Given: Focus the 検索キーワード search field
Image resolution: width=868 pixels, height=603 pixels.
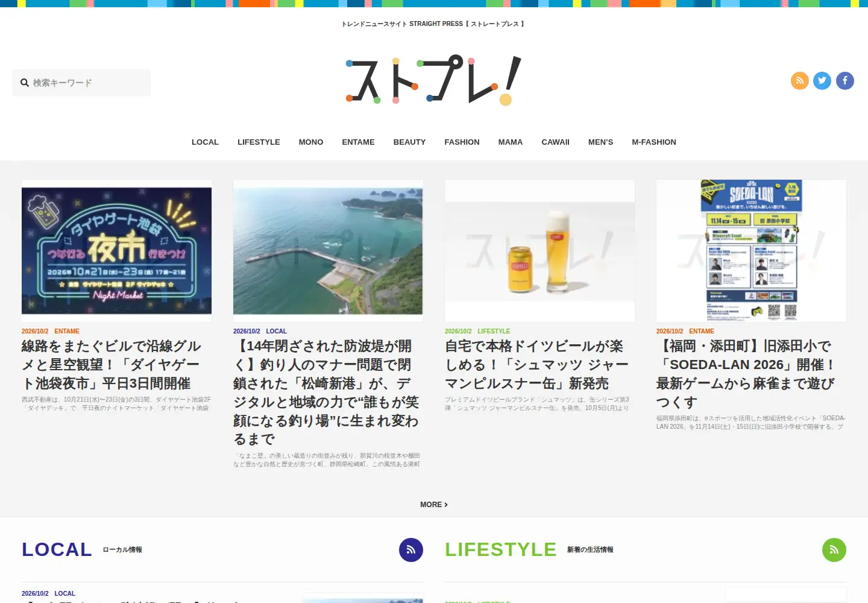Looking at the screenshot, I should coord(81,83).
